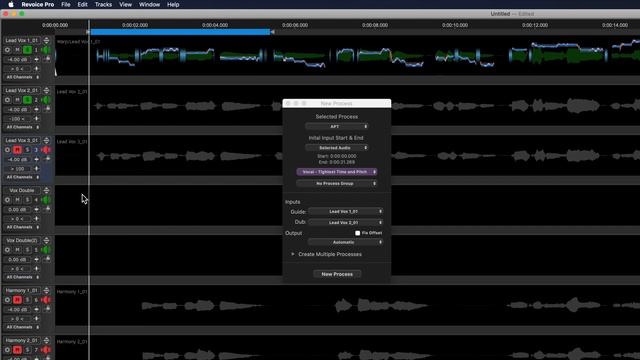Viewport: 640px width, 360px height.
Task: Click the track reorder arrows on Vox Double(2)
Action: (46, 240)
